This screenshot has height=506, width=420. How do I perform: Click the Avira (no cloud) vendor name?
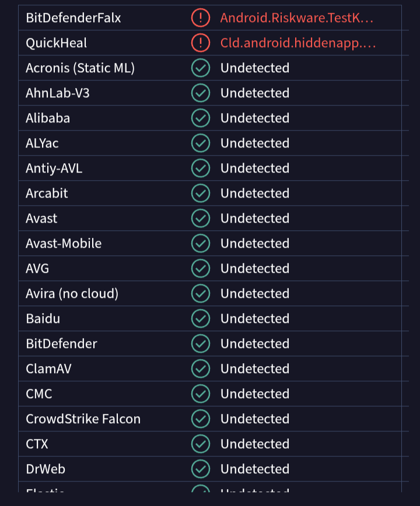pyautogui.click(x=72, y=293)
